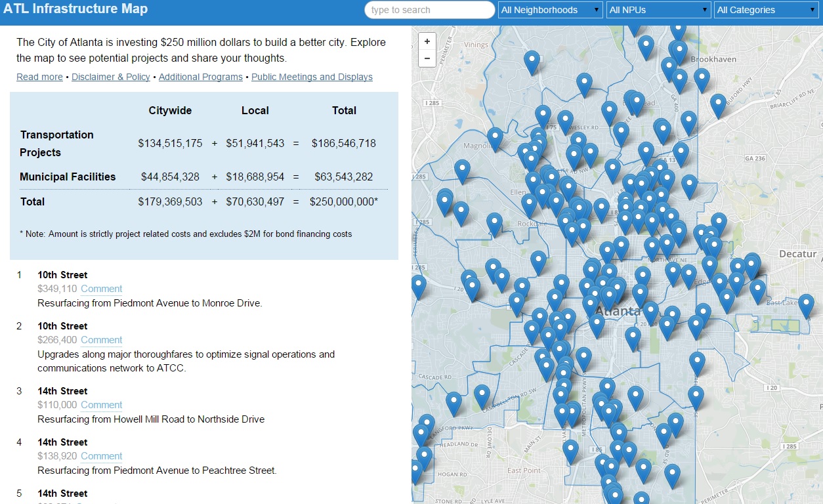The height and width of the screenshot is (504, 823).
Task: Comment on the $349,110 10th Street project
Action: (x=102, y=289)
